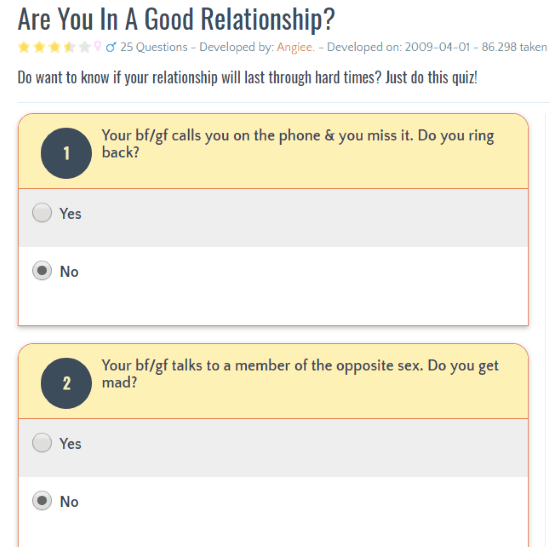Click the Yes label in question 1

click(71, 214)
